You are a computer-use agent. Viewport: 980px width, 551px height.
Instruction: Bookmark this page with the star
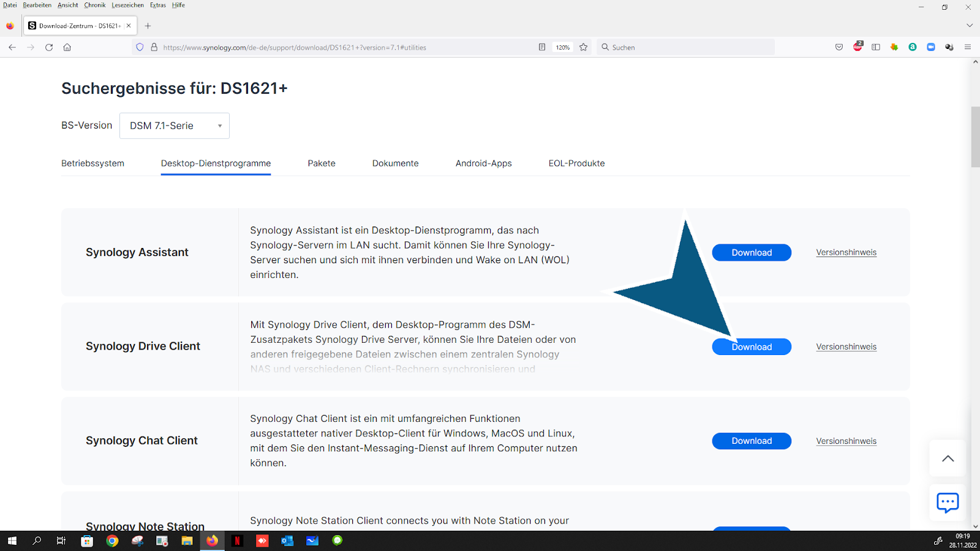tap(584, 47)
